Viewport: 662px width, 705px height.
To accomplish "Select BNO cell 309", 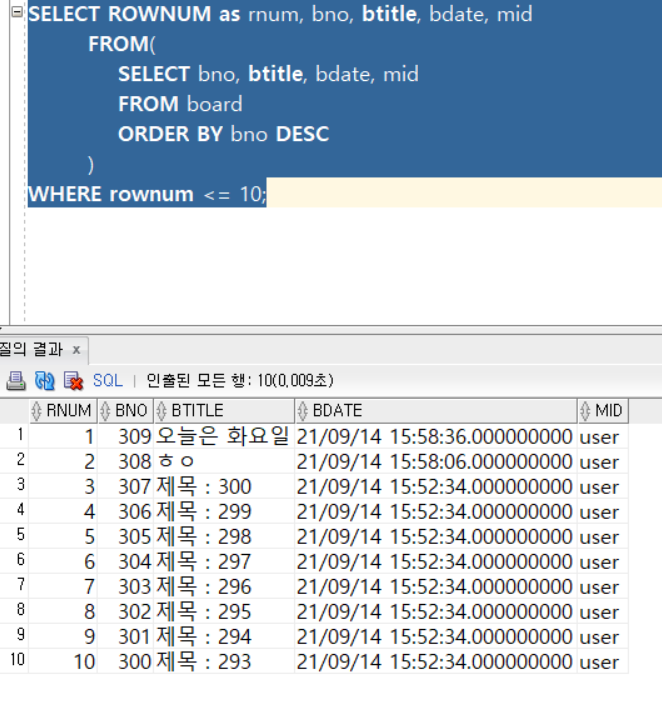I will (x=125, y=436).
